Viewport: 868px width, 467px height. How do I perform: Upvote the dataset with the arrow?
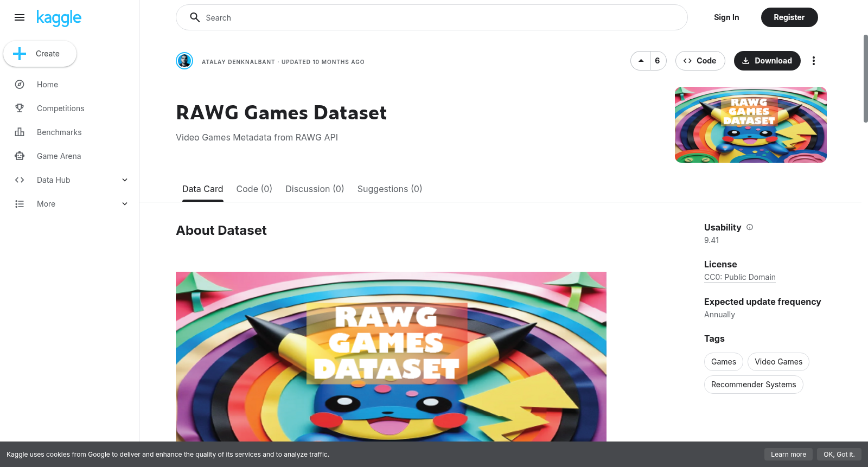click(x=641, y=61)
